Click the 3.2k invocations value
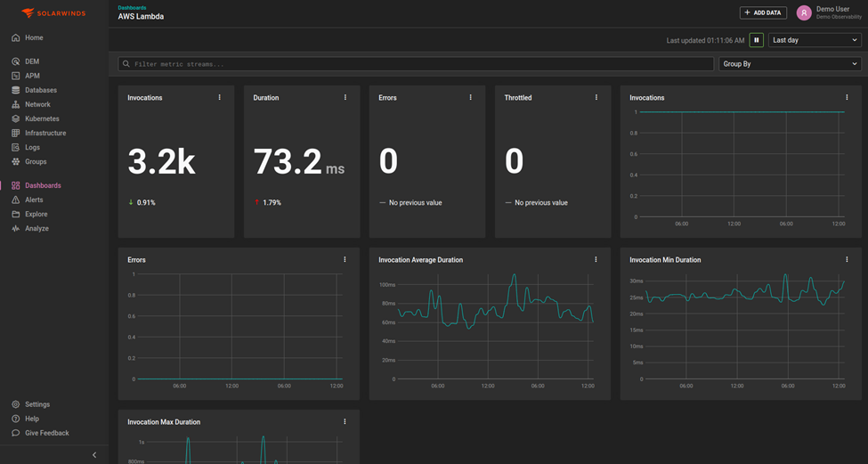 click(x=162, y=162)
